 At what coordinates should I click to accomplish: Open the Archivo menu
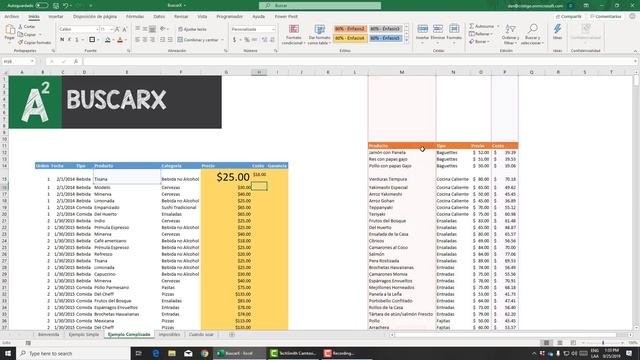click(x=11, y=17)
